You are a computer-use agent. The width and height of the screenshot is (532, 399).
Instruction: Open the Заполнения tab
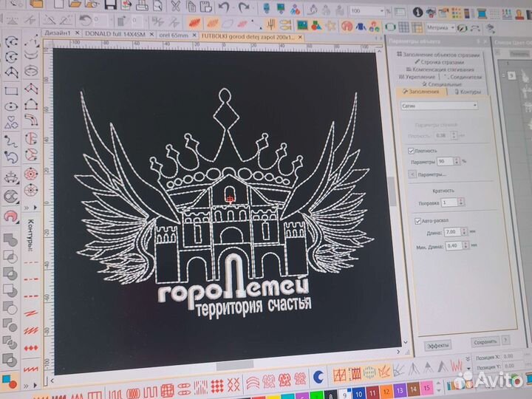[421, 92]
